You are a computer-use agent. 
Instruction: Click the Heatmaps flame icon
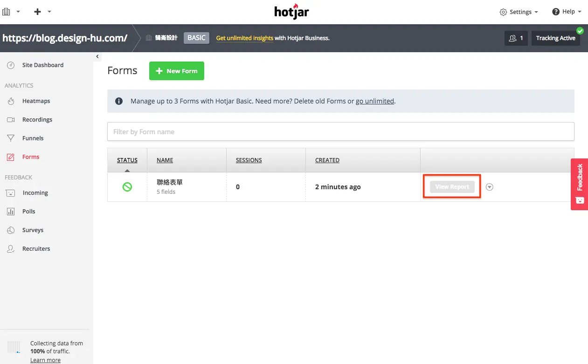(x=11, y=101)
